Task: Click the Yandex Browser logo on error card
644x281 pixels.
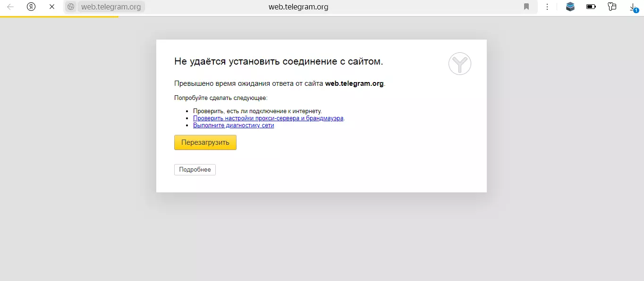Action: [459, 64]
